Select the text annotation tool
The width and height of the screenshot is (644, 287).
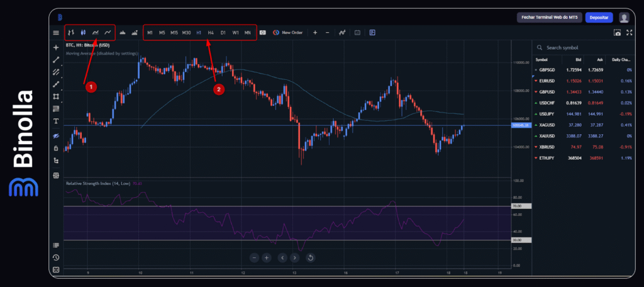click(x=56, y=121)
